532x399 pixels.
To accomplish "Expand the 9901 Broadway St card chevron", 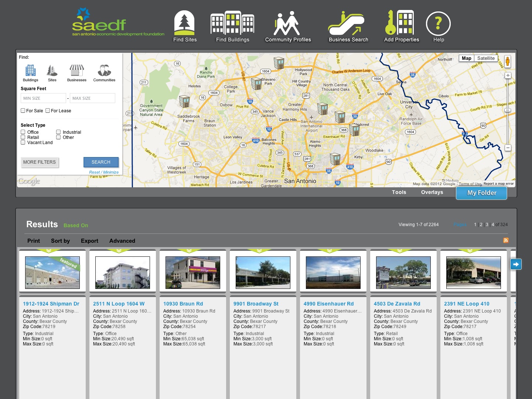I will point(259,251).
